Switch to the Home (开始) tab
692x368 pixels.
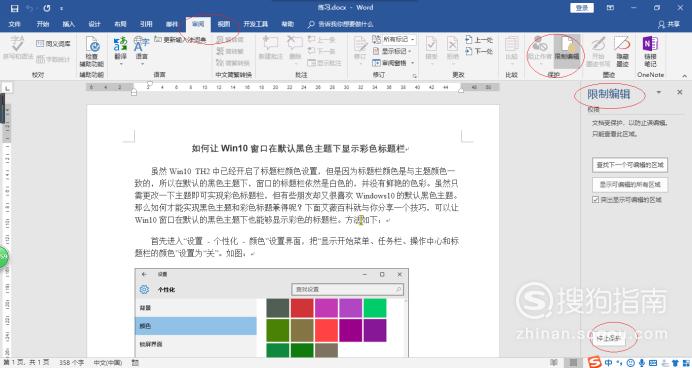pos(43,24)
